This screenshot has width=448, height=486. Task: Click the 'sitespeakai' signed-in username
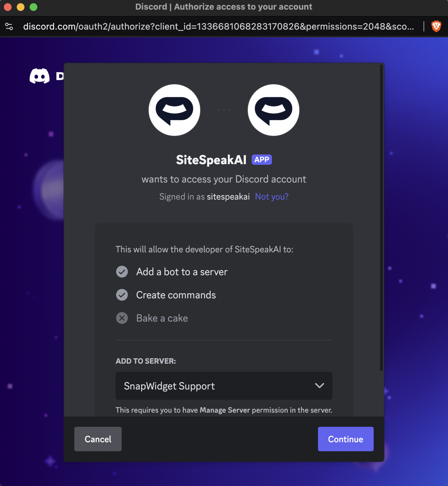228,197
